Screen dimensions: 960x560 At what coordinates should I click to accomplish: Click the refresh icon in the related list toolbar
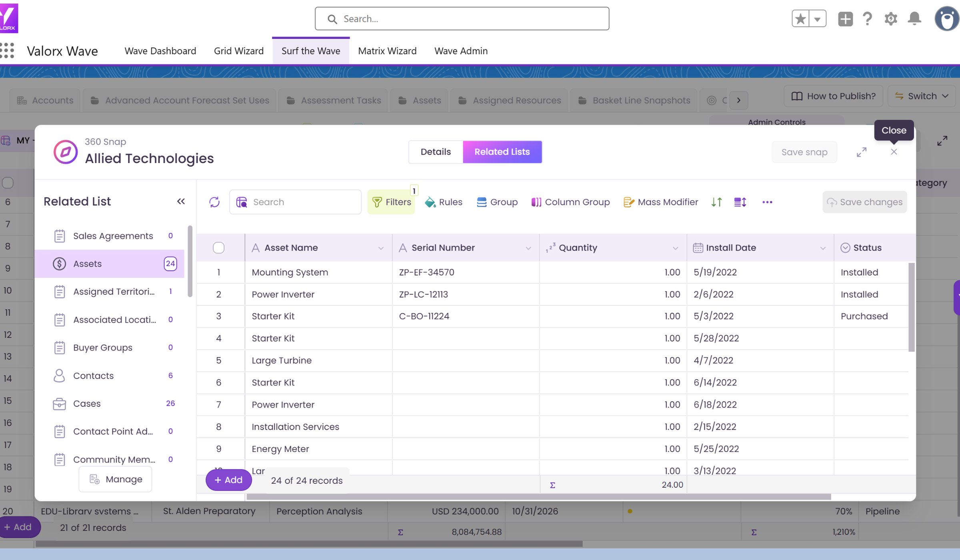point(214,202)
